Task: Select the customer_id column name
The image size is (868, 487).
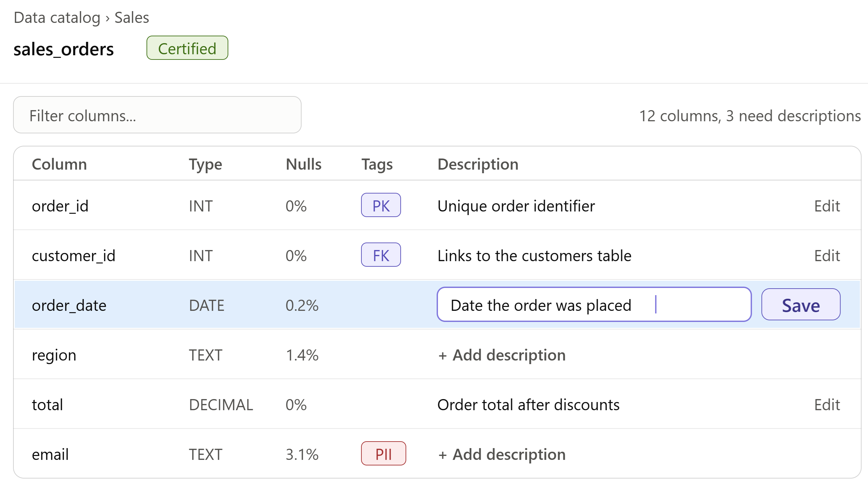Action: (x=74, y=256)
